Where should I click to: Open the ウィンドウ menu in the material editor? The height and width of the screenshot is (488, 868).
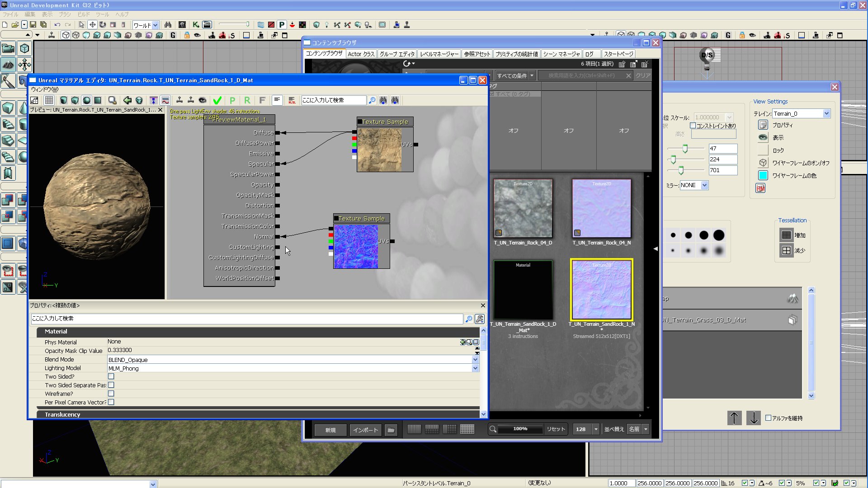pos(44,89)
